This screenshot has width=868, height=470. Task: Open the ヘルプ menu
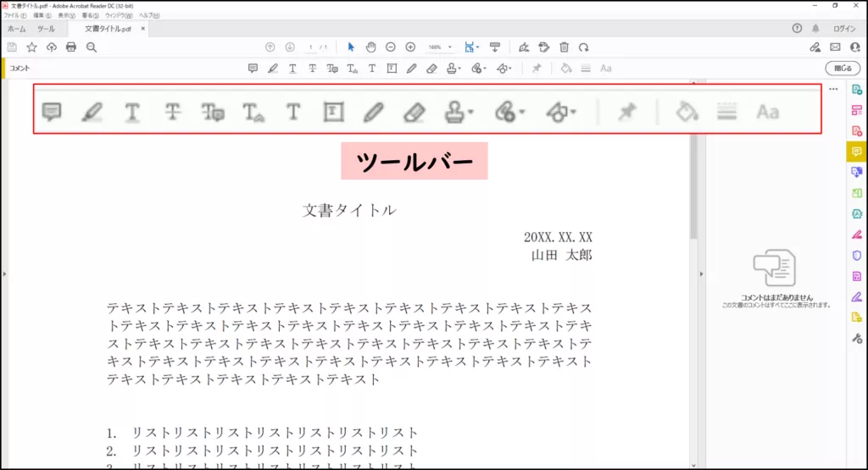(149, 15)
